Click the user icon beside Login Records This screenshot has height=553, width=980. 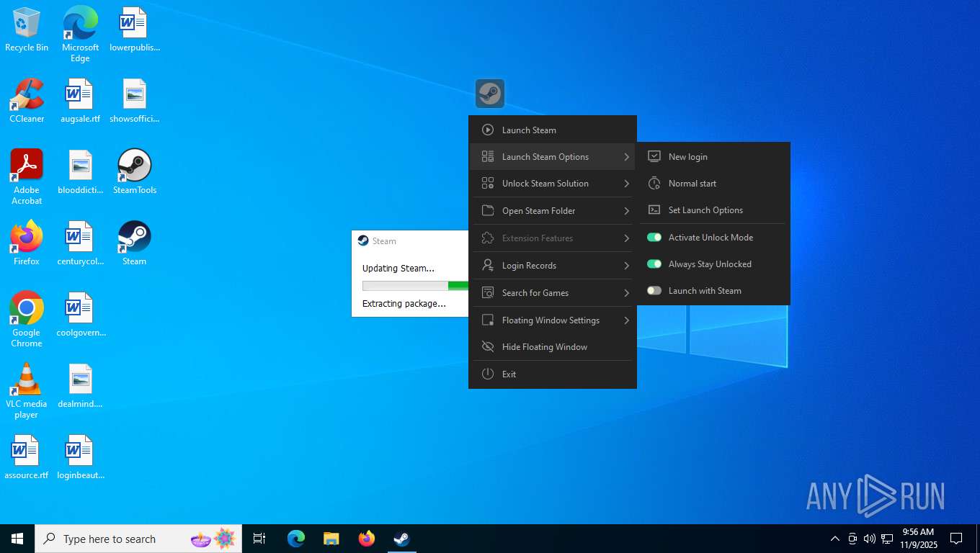click(x=488, y=266)
